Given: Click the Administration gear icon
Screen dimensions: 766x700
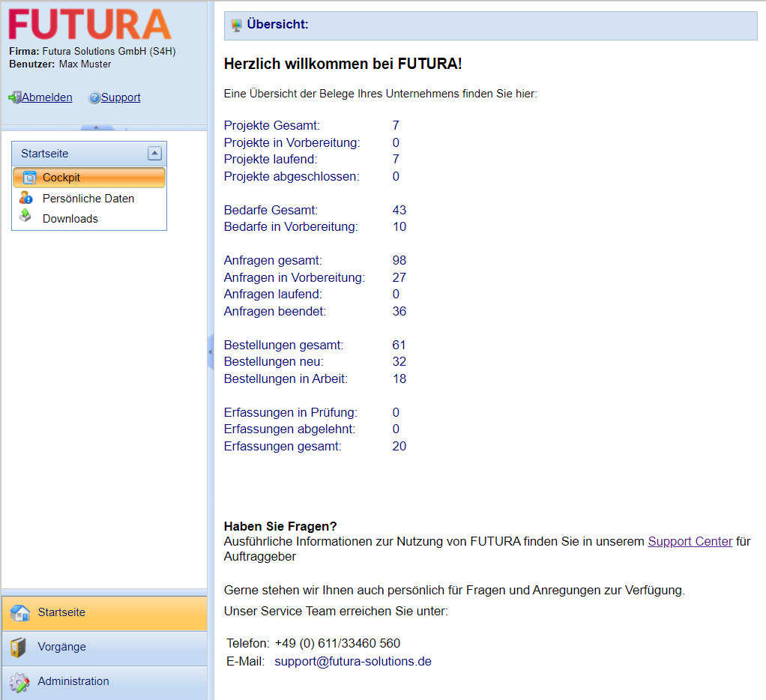Looking at the screenshot, I should 19,682.
